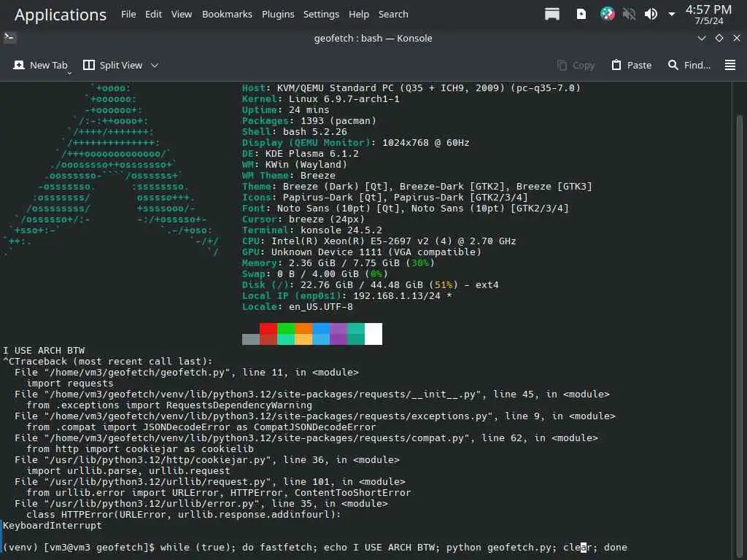
Task: Open the clipboard tray icon
Action: pos(581,15)
